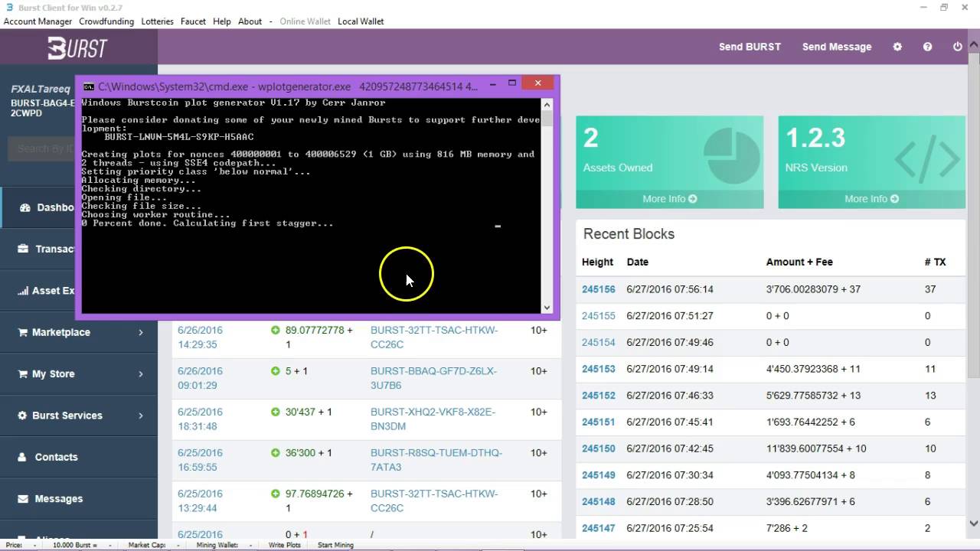The height and width of the screenshot is (551, 980).
Task: Open block height 245148 link
Action: coord(599,502)
